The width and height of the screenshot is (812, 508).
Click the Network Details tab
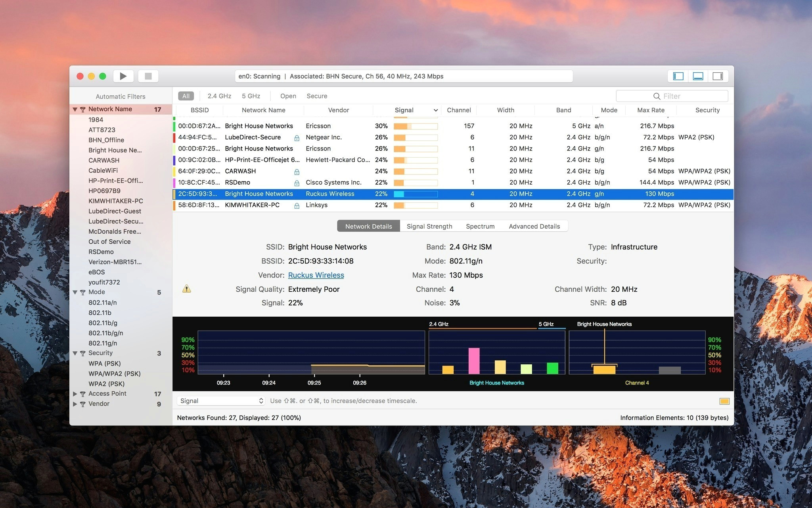click(x=368, y=226)
